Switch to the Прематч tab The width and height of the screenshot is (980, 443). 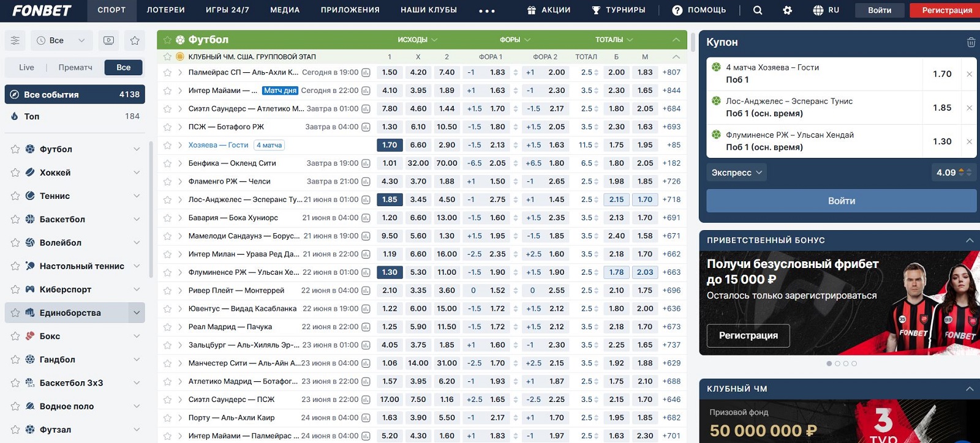(x=75, y=67)
